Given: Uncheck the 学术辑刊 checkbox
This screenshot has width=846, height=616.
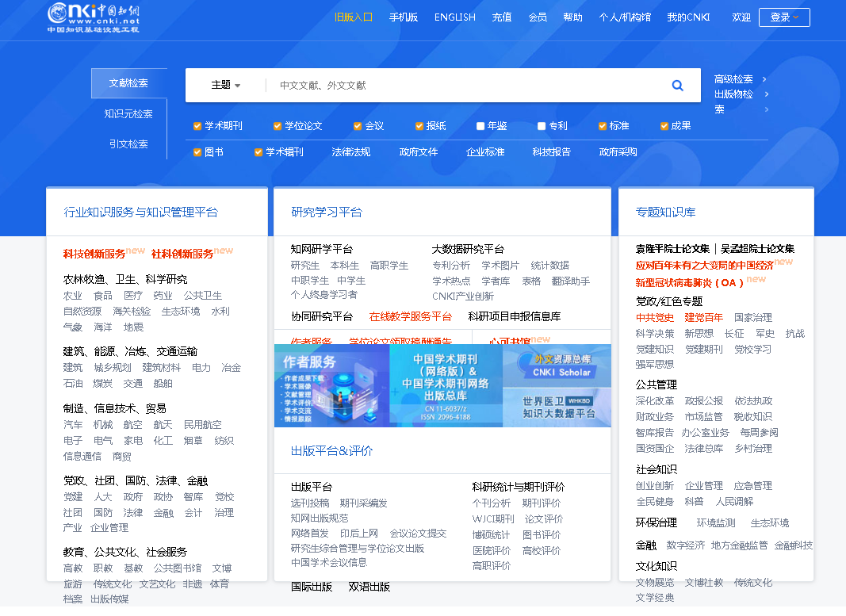Looking at the screenshot, I should pos(258,153).
